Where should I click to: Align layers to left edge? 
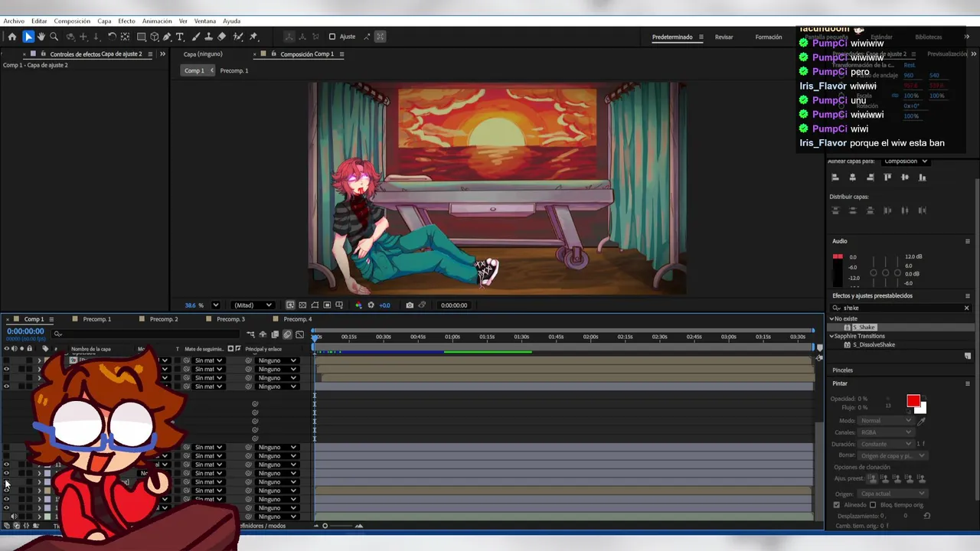pos(835,178)
